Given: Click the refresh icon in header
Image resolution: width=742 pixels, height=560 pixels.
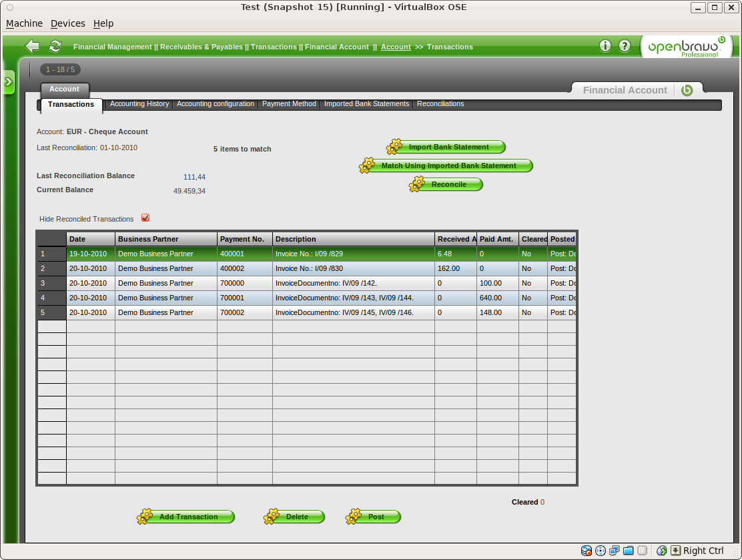Looking at the screenshot, I should click(55, 46).
